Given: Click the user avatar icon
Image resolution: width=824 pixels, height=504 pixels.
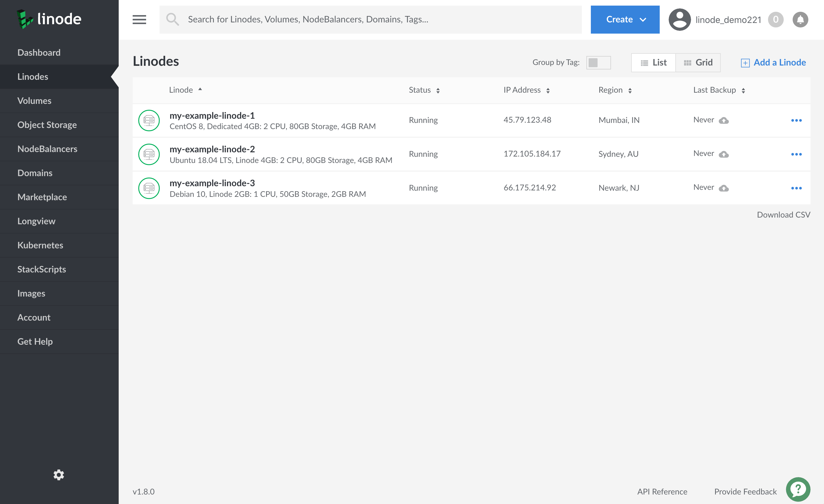Looking at the screenshot, I should (x=680, y=20).
